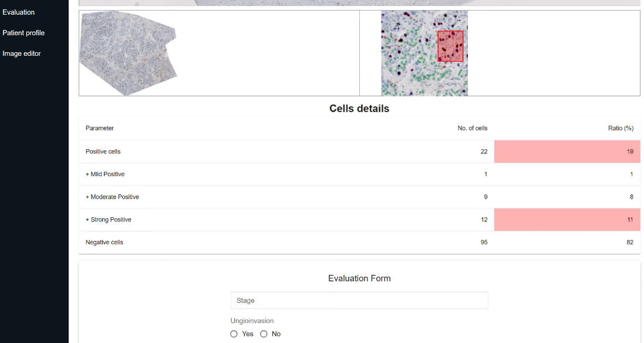Select the Negative cells table row
Screen dimensions: 644x343
(359, 243)
